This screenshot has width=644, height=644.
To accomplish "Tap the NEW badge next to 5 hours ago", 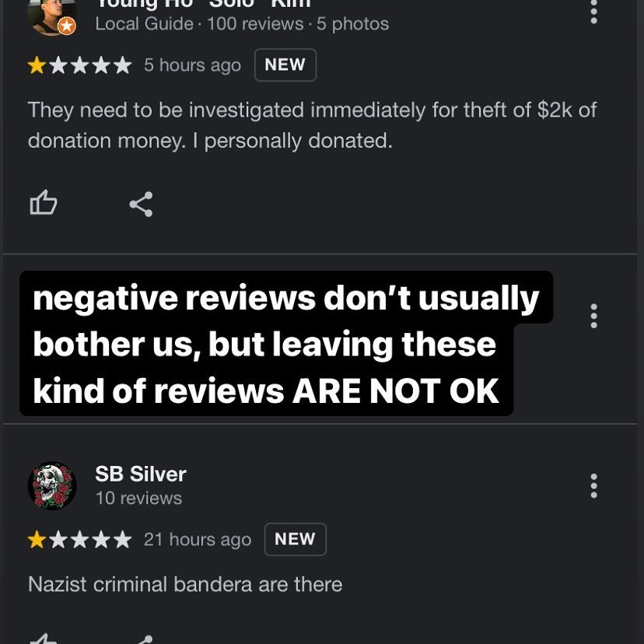I will pos(285,65).
